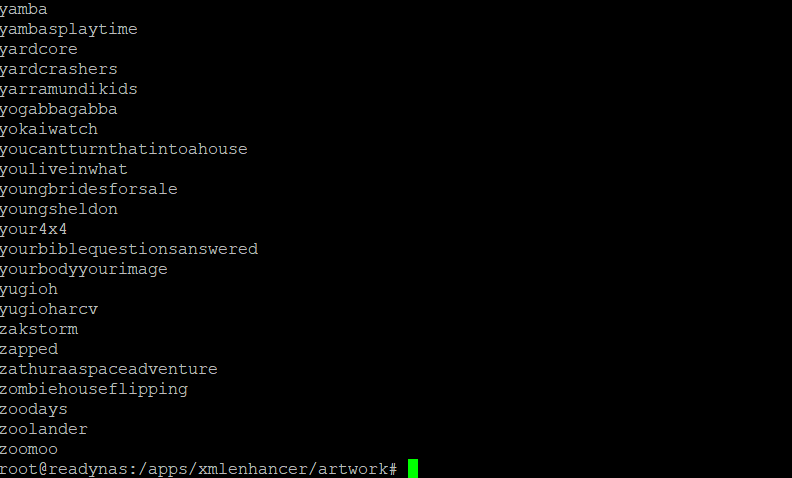Click the 'youliveinwhat' entry
This screenshot has height=478, width=792.
pos(63,169)
